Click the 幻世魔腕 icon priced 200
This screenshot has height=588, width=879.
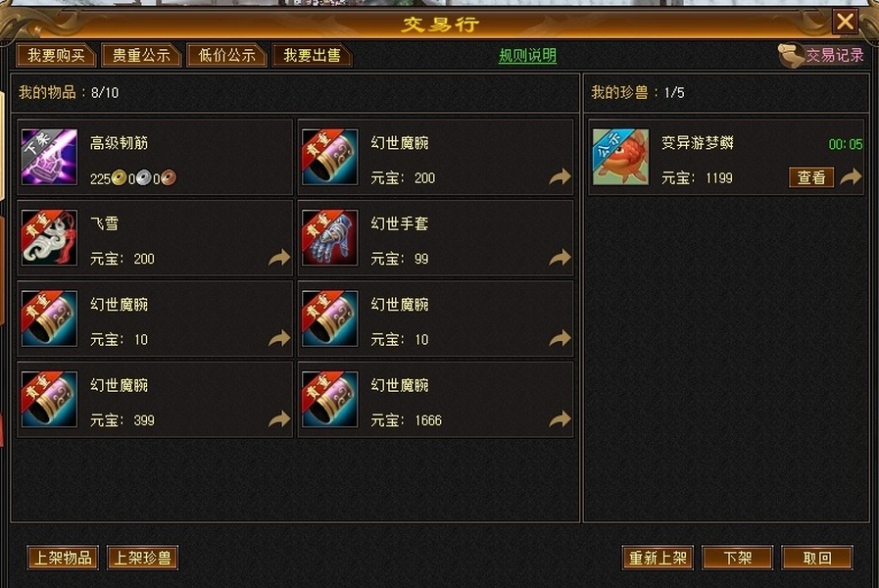(x=329, y=157)
